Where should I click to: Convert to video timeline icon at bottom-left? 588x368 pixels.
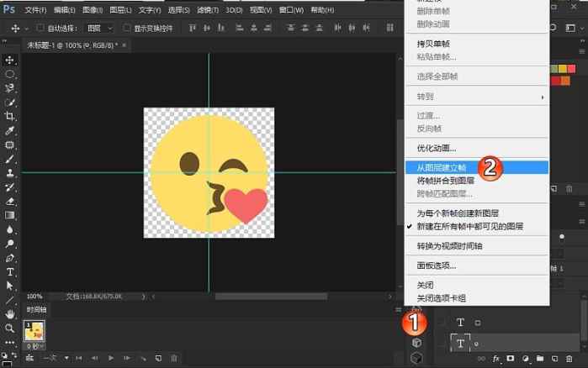coord(29,358)
